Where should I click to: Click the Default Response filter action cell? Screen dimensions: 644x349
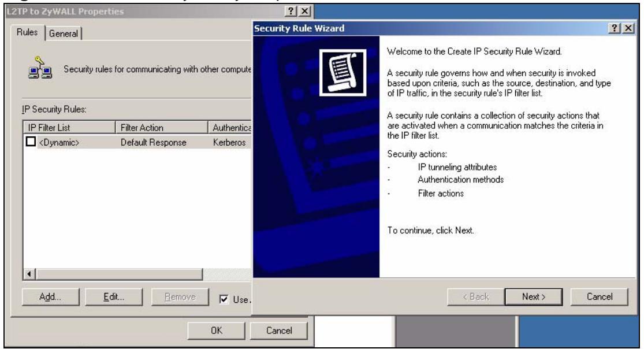coord(153,142)
